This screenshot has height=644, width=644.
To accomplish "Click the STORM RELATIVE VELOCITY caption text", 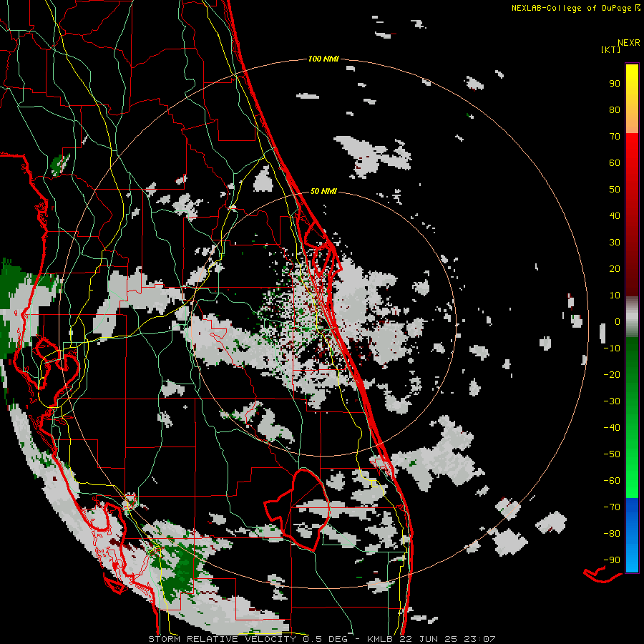I will point(222,639).
